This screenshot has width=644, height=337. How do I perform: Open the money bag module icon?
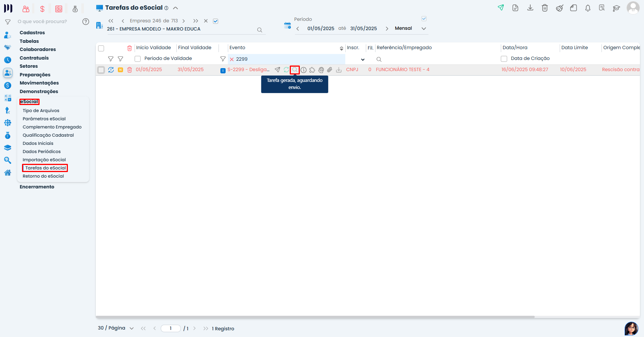click(75, 9)
